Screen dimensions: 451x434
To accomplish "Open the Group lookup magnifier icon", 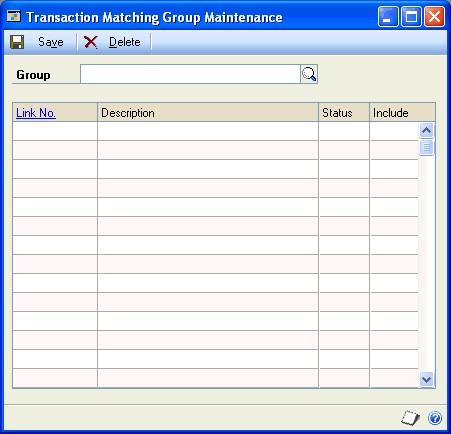I will click(x=309, y=74).
